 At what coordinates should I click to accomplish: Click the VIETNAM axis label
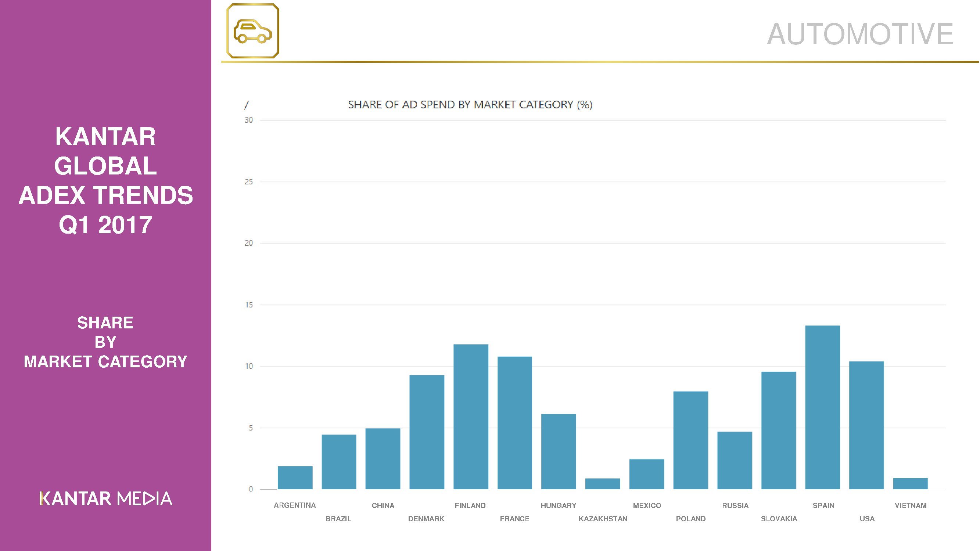click(911, 505)
